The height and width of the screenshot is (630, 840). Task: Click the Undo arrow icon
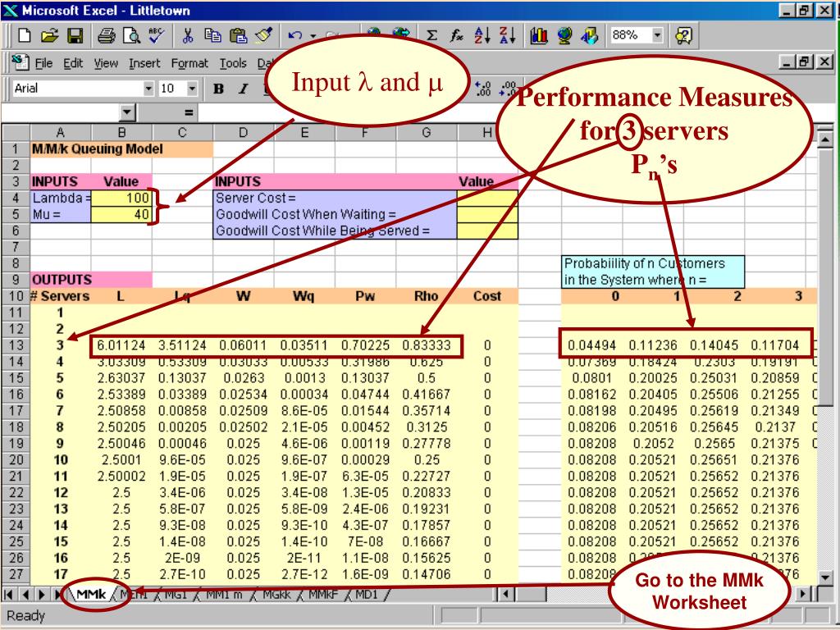point(294,36)
